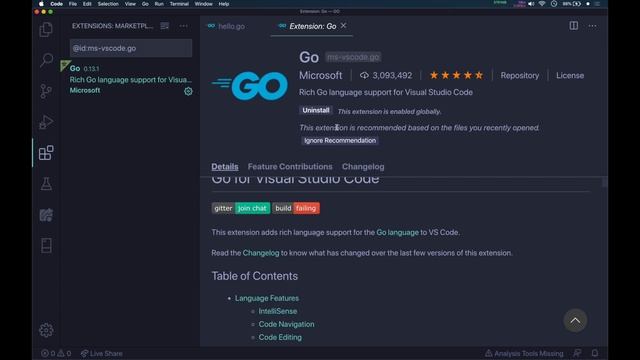640x360 pixels.
Task: Click Analysis Tools Missing status item
Action: 524,353
